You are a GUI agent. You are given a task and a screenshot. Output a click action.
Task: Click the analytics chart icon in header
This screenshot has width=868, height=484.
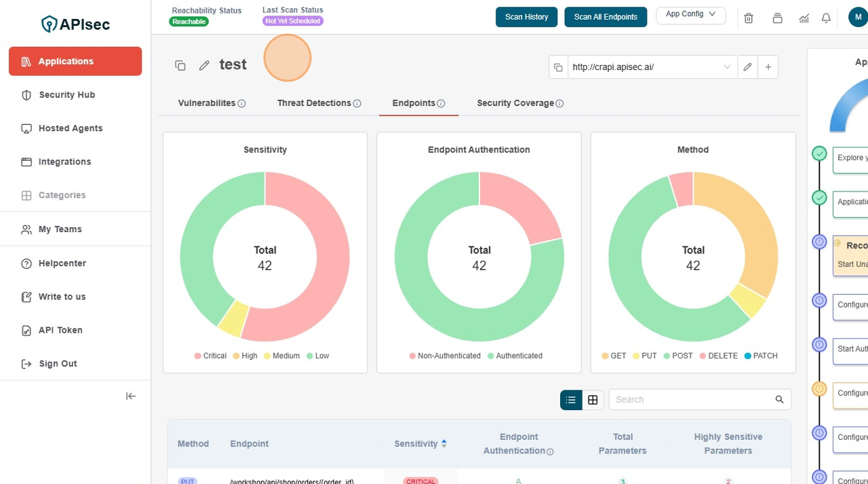pos(804,18)
